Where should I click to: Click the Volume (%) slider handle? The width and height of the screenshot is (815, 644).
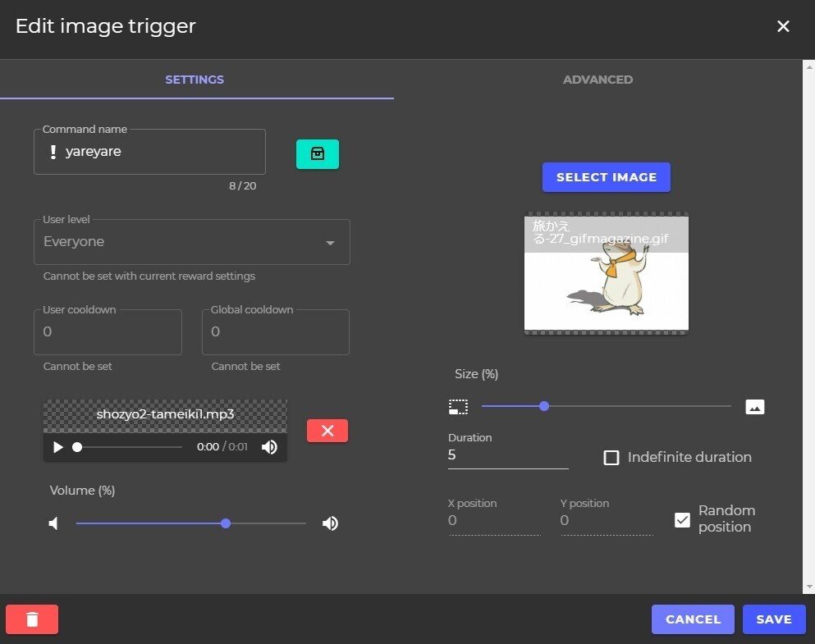click(x=226, y=523)
